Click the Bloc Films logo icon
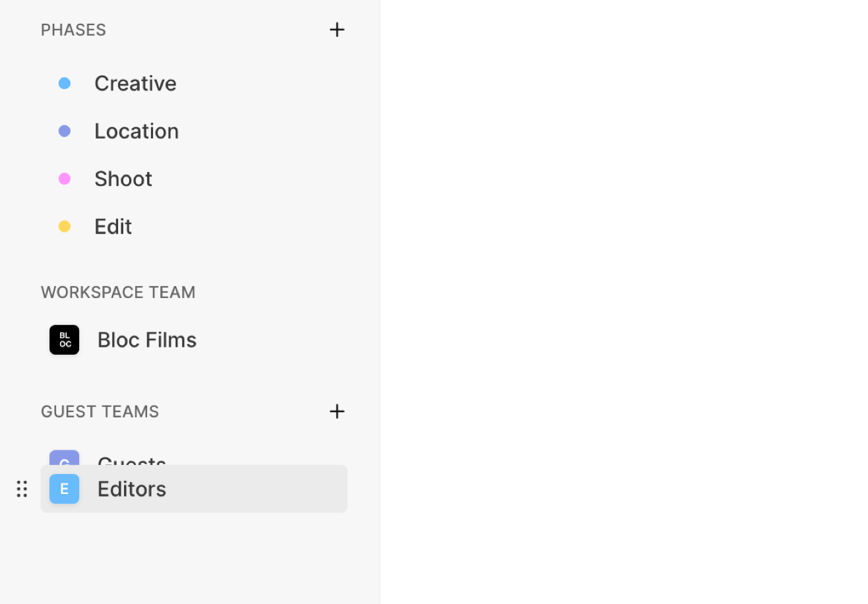Viewport: 868px width, 604px height. (65, 340)
